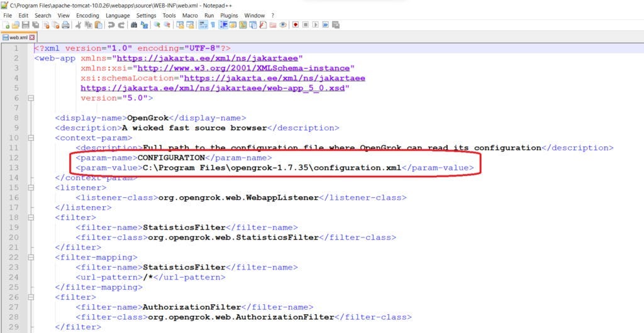
Task: Click the text CONFIGURATION on line 12
Action: click(x=171, y=158)
